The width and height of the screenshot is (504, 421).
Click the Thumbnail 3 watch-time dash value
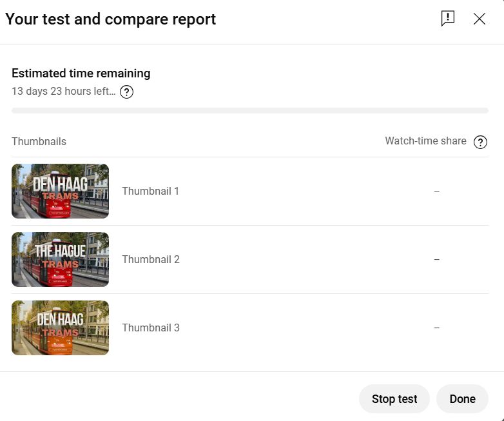pyautogui.click(x=436, y=328)
